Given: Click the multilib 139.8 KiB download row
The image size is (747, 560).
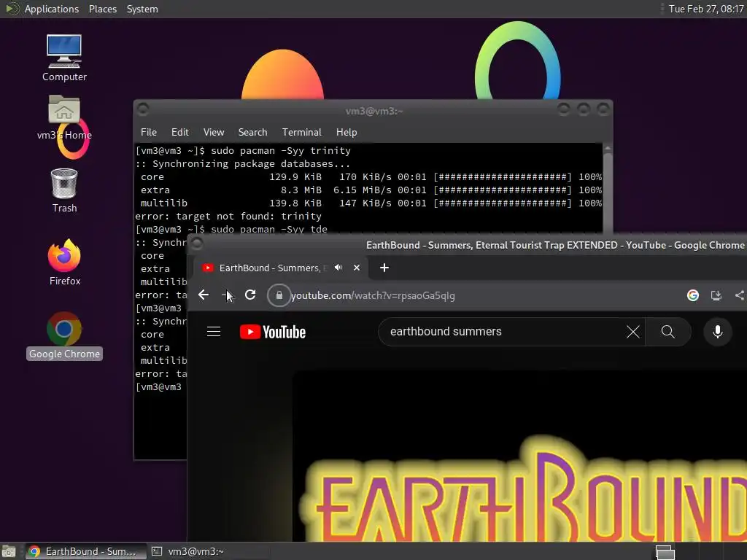Looking at the screenshot, I should [x=371, y=203].
